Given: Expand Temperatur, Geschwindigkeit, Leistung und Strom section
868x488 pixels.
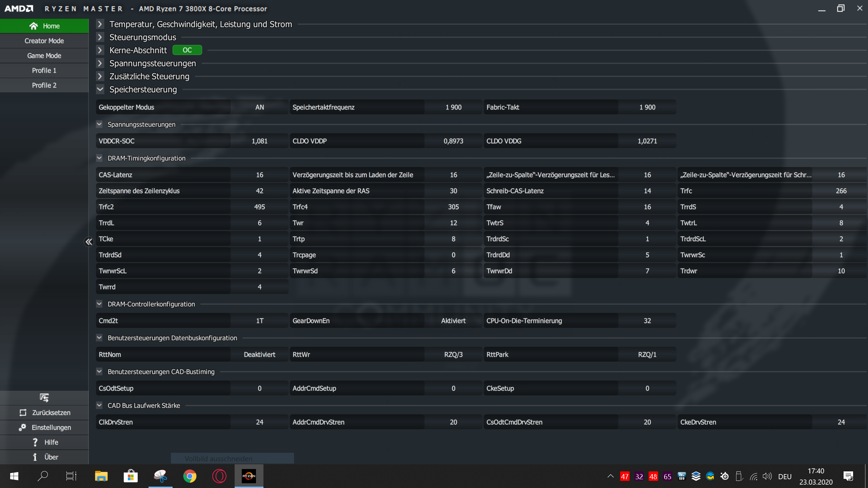Looking at the screenshot, I should point(100,24).
